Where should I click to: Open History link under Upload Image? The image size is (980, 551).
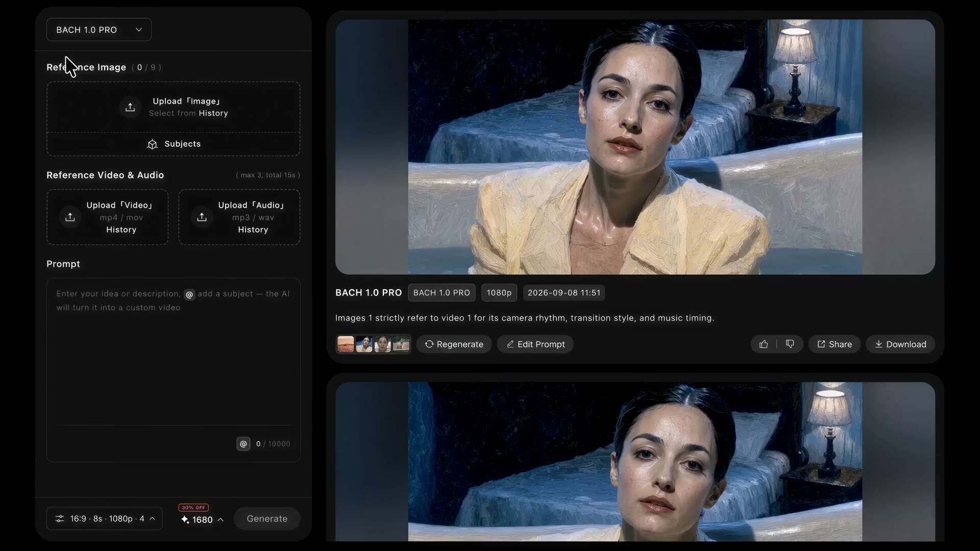[x=213, y=113]
